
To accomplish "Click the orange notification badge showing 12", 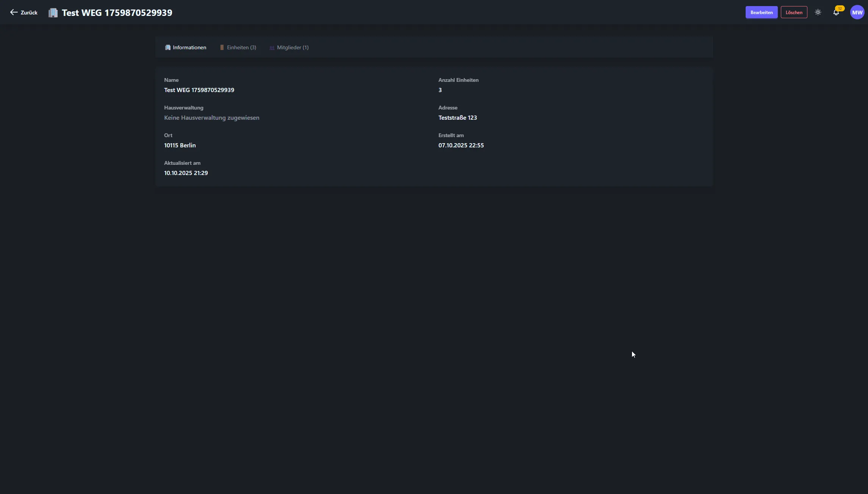I will [840, 8].
